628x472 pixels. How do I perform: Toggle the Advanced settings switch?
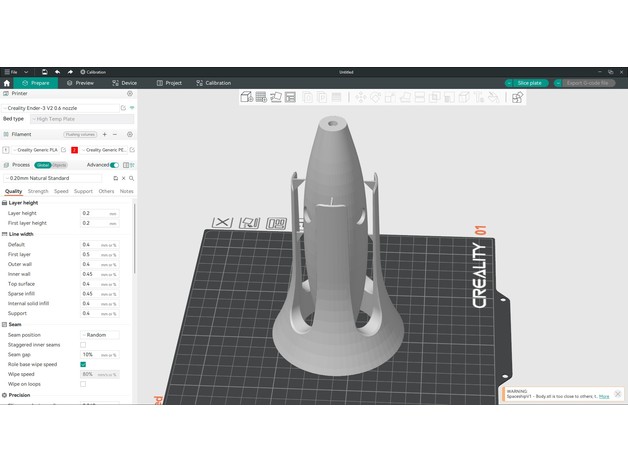click(x=115, y=165)
